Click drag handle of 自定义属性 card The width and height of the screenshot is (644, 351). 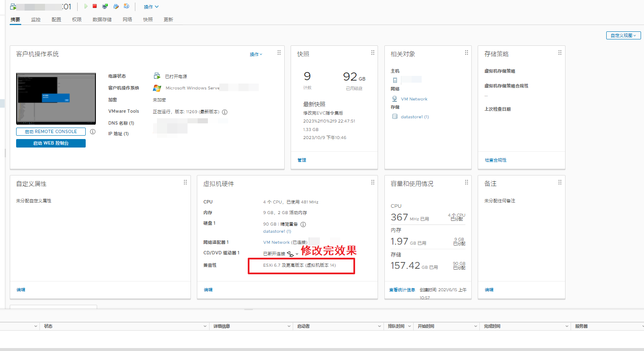tap(185, 182)
